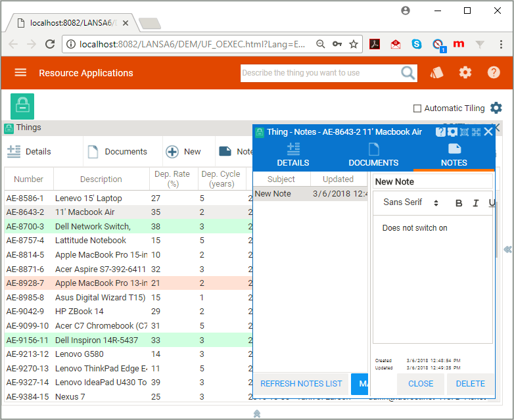Click the Dep. Rate (%) column header

point(174,179)
